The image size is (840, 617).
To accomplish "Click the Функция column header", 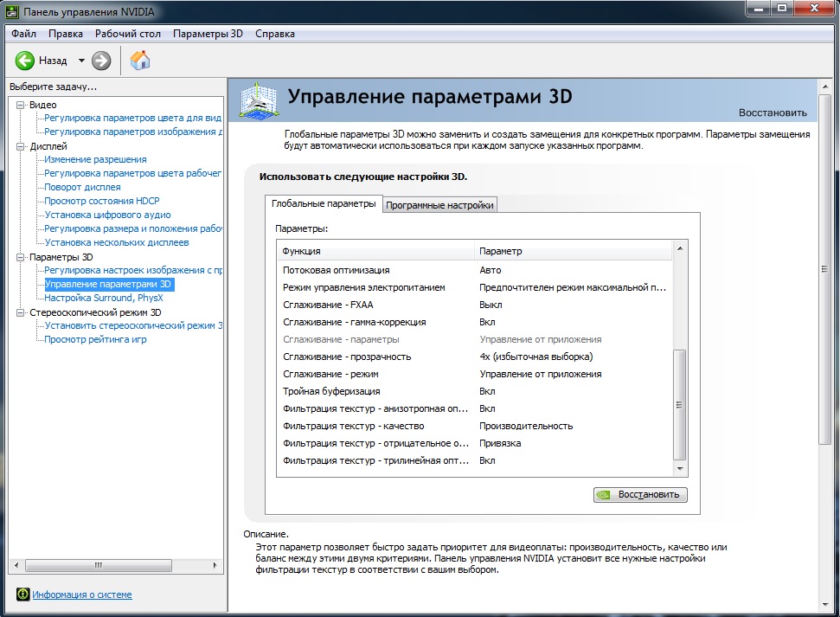I will pyautogui.click(x=375, y=251).
